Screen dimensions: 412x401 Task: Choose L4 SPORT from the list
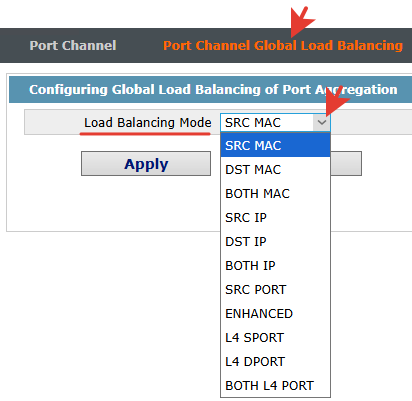click(x=275, y=337)
